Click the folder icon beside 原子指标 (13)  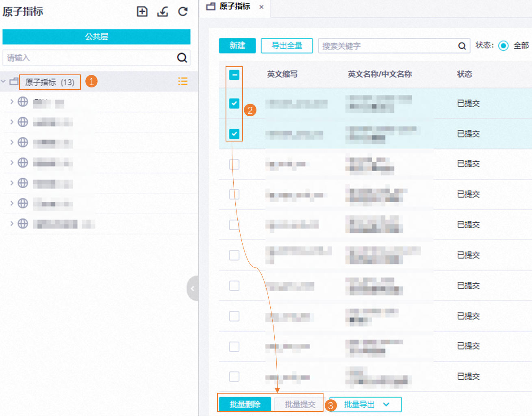pyautogui.click(x=14, y=82)
